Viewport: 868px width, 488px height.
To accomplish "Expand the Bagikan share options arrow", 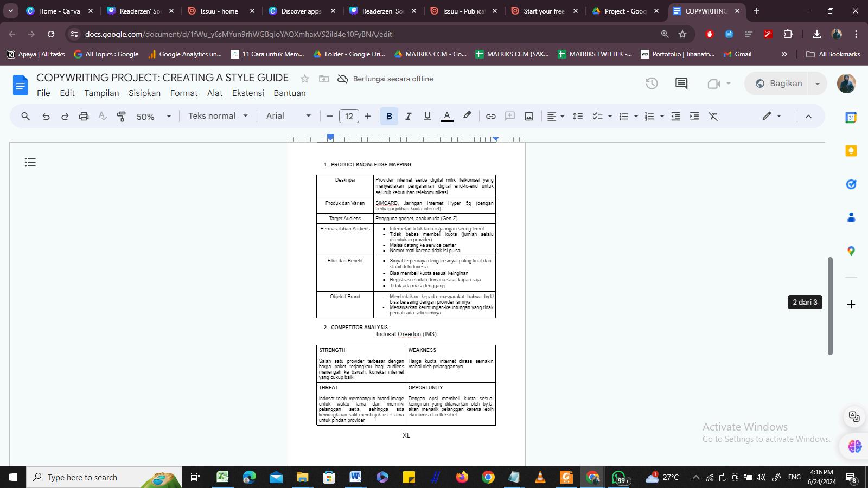I will 817,84.
